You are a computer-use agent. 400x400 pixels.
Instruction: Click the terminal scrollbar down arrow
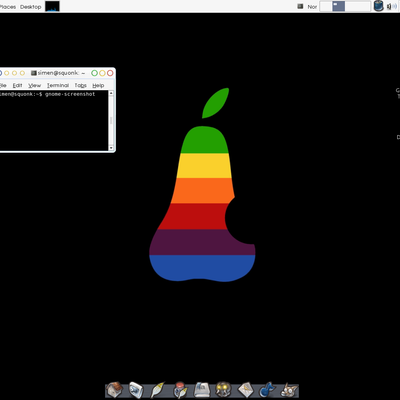pos(111,148)
